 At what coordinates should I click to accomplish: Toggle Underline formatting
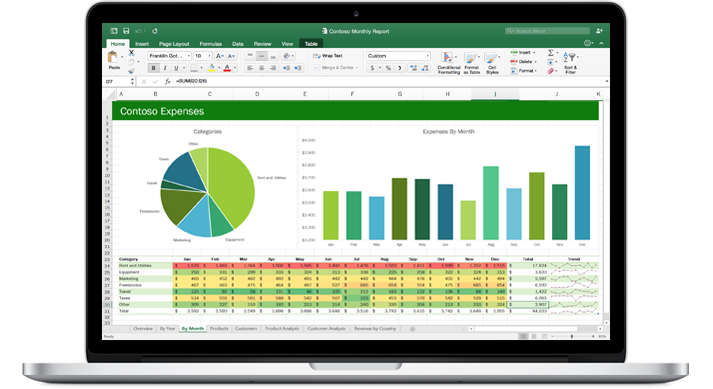(176, 68)
